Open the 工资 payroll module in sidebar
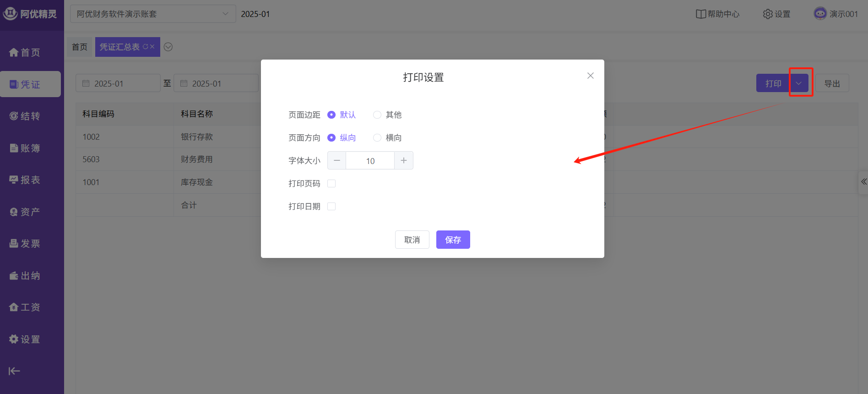Screen dimensions: 868x394 pos(25,307)
